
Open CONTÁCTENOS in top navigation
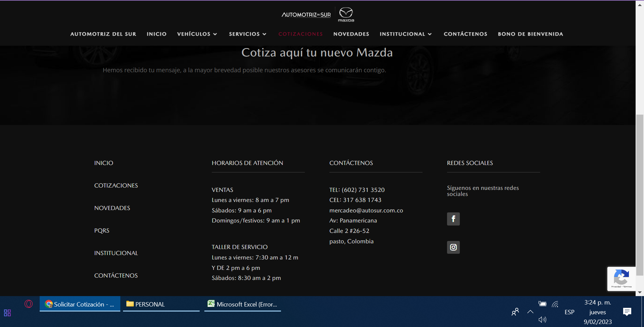click(x=466, y=34)
